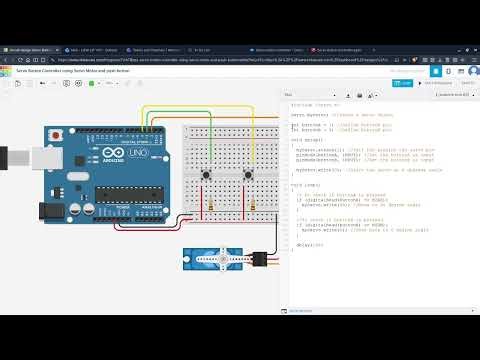
Task: Click the void setup() line in code
Action: (x=307, y=140)
